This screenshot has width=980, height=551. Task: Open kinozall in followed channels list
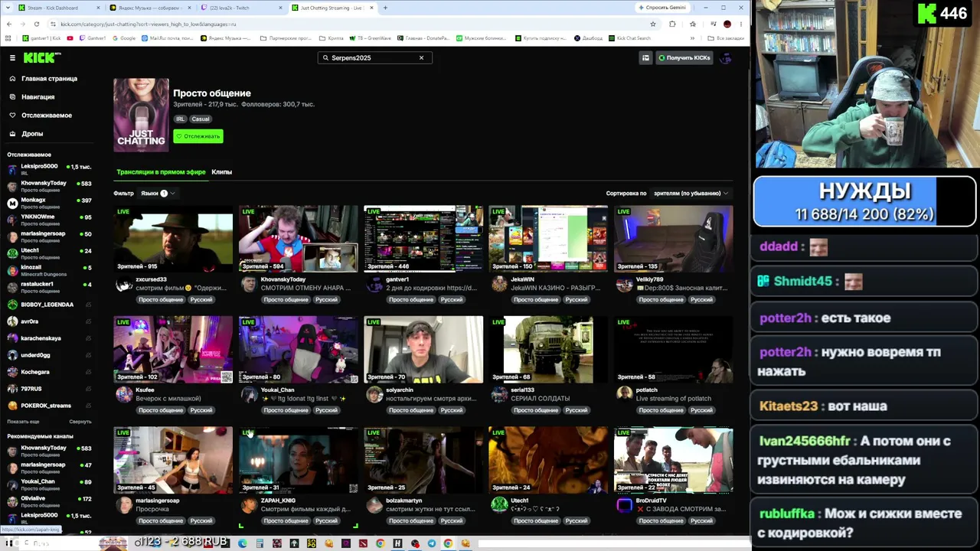[49, 270]
